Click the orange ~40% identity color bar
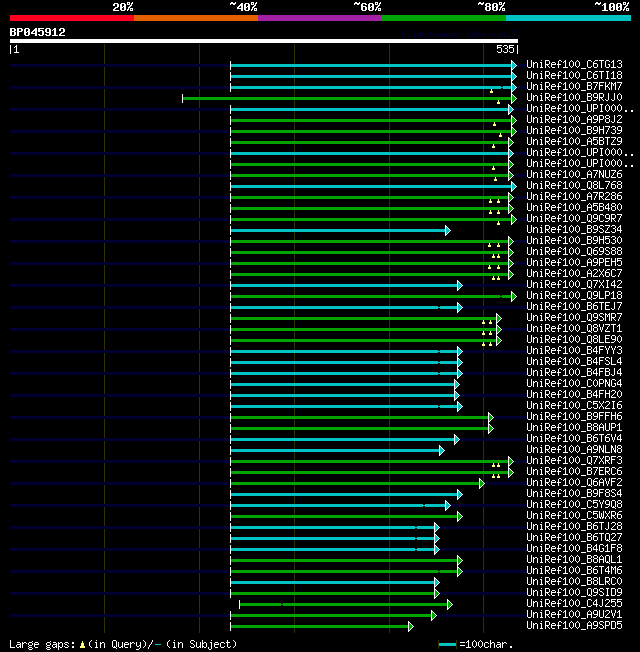 [196, 18]
